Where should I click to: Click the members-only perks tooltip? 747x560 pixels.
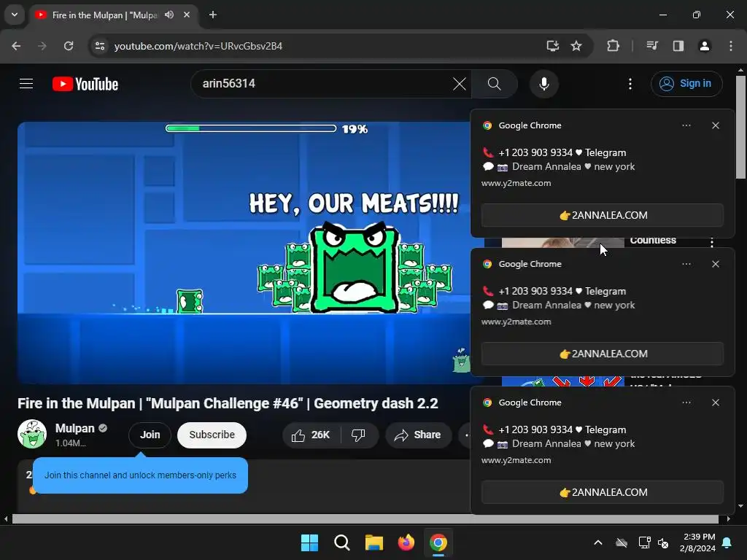tap(140, 475)
